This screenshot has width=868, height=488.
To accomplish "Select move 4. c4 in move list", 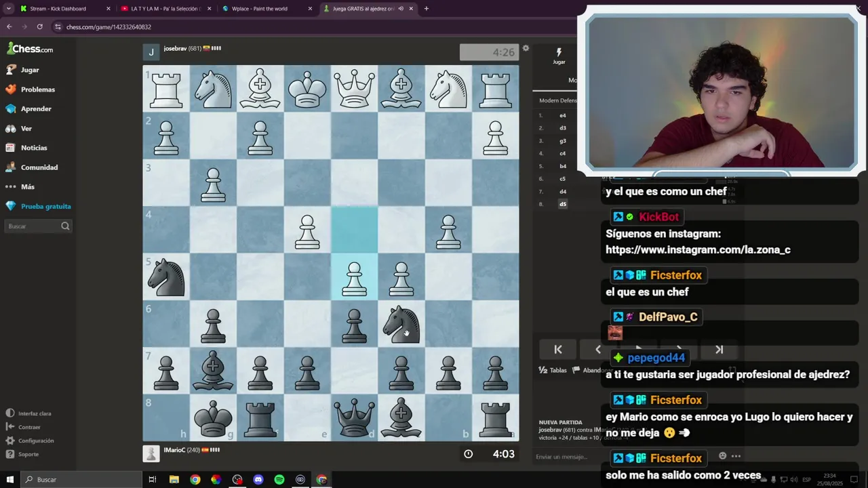I will click(x=563, y=154).
